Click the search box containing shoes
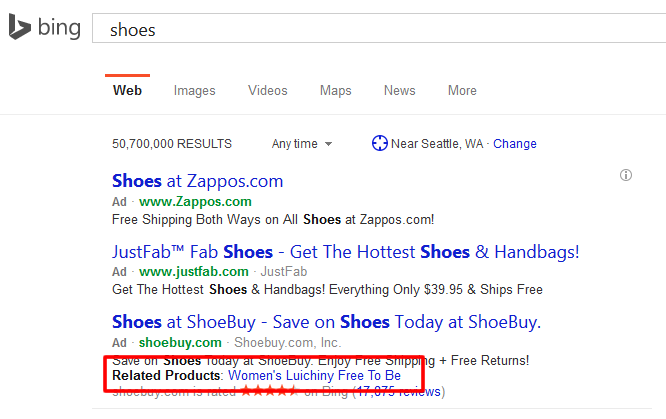The image size is (666, 419). [x=380, y=29]
